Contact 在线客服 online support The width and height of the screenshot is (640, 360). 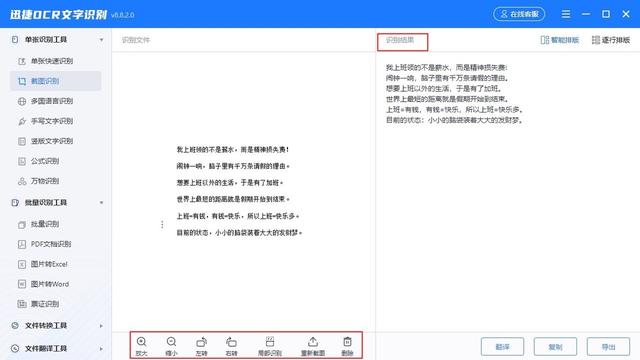click(x=519, y=14)
